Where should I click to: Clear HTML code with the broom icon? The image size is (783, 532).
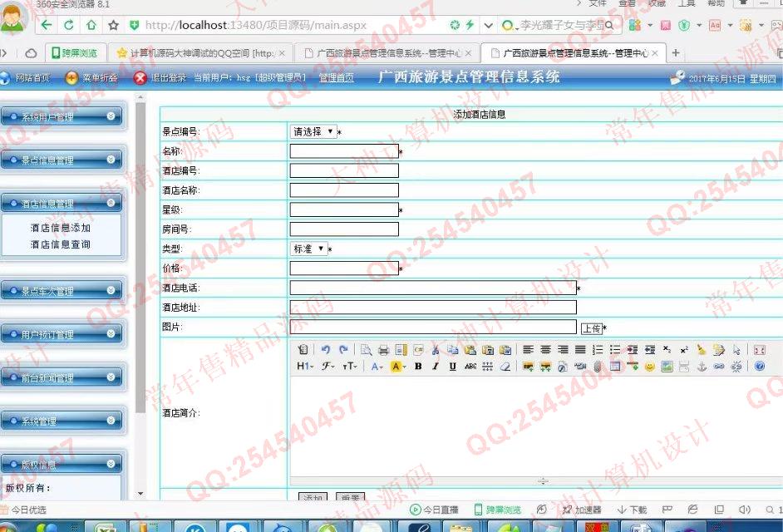click(702, 350)
